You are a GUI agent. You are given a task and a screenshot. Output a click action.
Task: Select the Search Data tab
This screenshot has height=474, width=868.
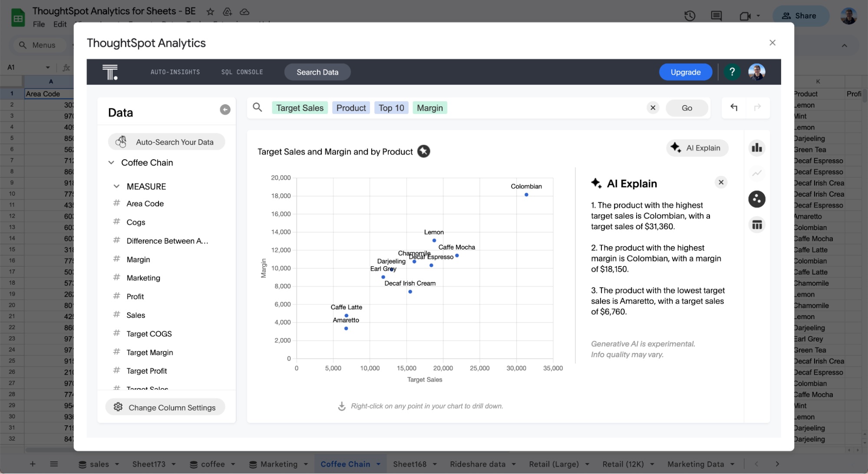pos(317,72)
